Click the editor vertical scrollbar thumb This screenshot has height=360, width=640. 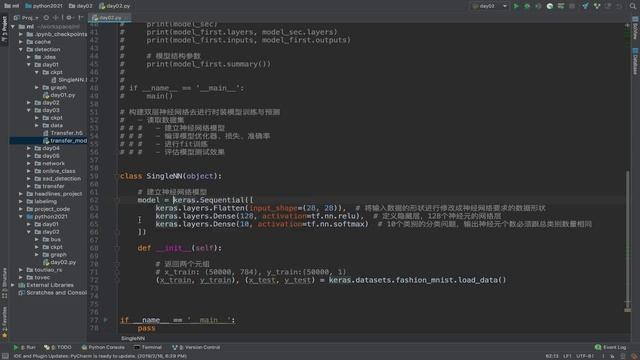tap(627, 241)
